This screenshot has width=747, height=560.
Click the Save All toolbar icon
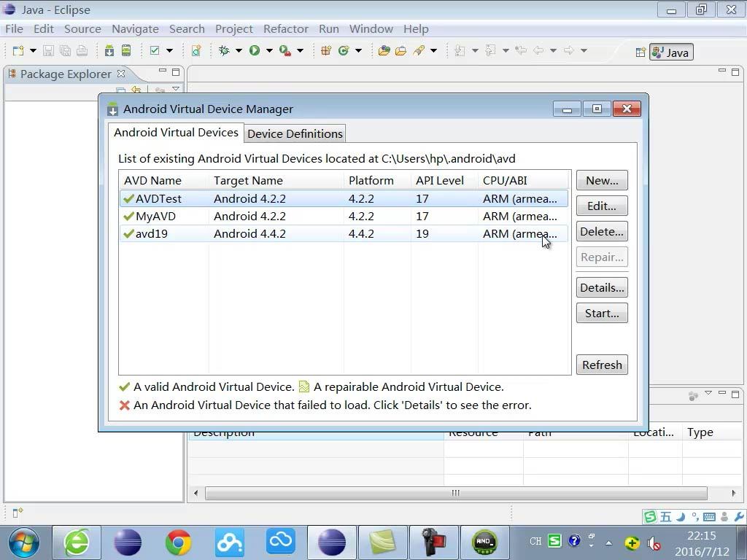[x=65, y=50]
